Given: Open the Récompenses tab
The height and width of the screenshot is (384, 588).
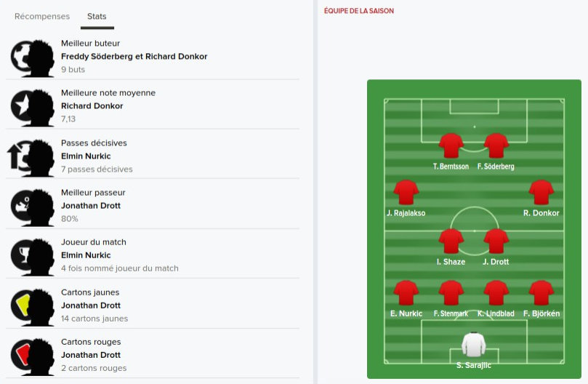Looking at the screenshot, I should [42, 16].
